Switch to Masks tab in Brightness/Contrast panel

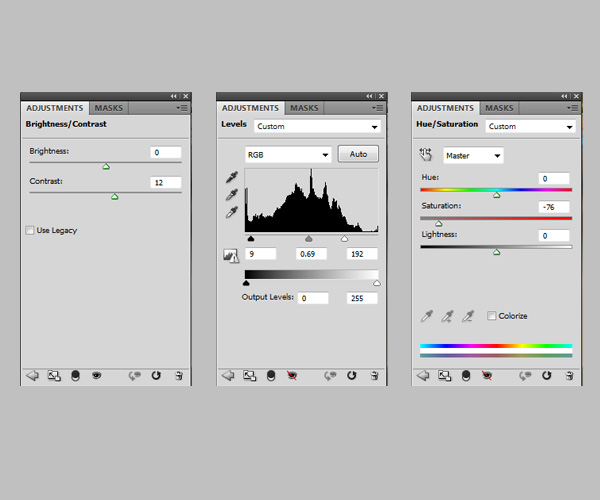pyautogui.click(x=109, y=108)
